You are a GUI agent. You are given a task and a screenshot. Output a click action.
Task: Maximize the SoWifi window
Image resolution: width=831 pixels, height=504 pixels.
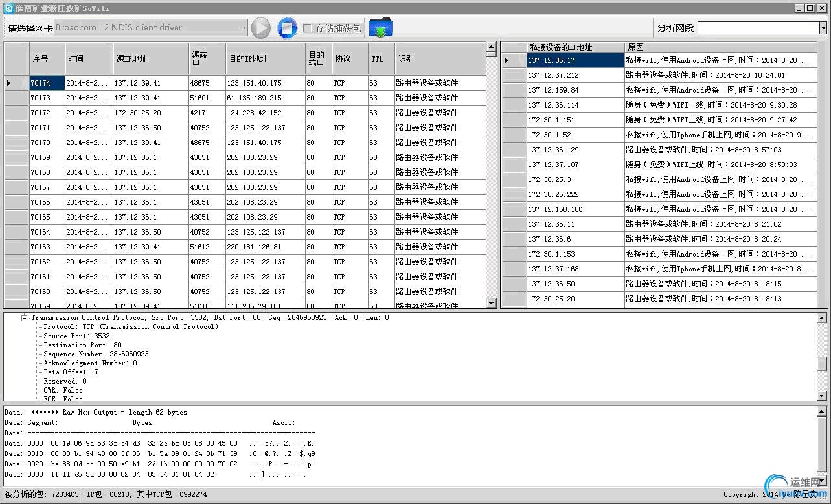(x=810, y=8)
